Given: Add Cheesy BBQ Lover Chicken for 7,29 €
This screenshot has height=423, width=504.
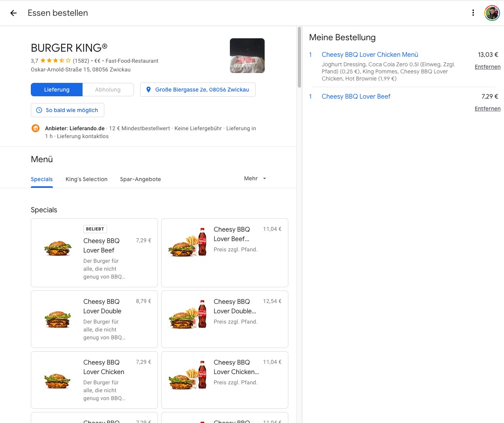Looking at the screenshot, I should [94, 380].
